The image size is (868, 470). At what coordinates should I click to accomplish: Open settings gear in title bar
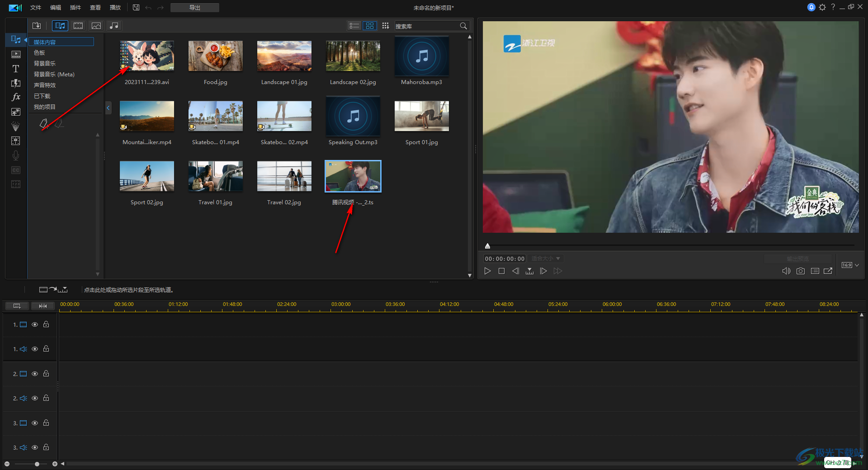[x=822, y=7]
